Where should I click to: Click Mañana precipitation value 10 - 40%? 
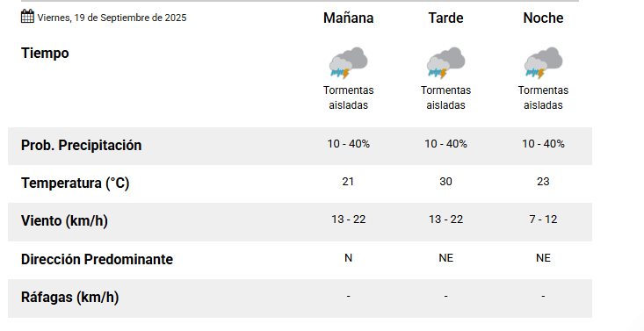tap(348, 144)
